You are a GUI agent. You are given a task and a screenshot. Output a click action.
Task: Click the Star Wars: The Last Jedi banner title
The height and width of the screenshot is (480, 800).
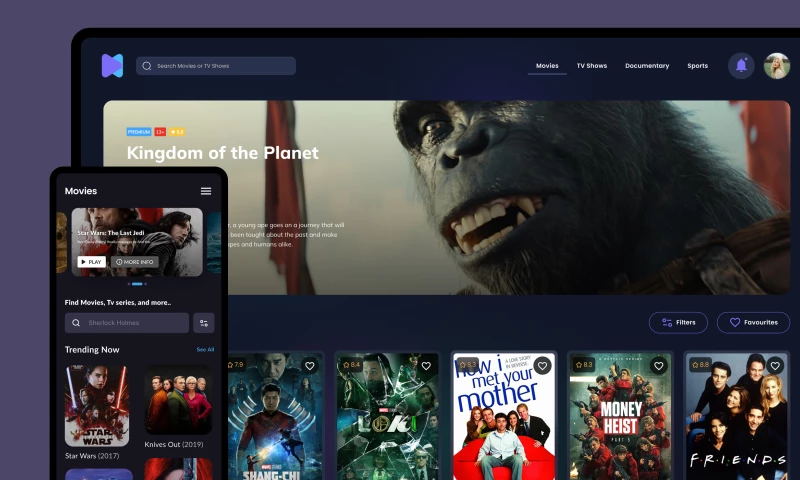[111, 233]
